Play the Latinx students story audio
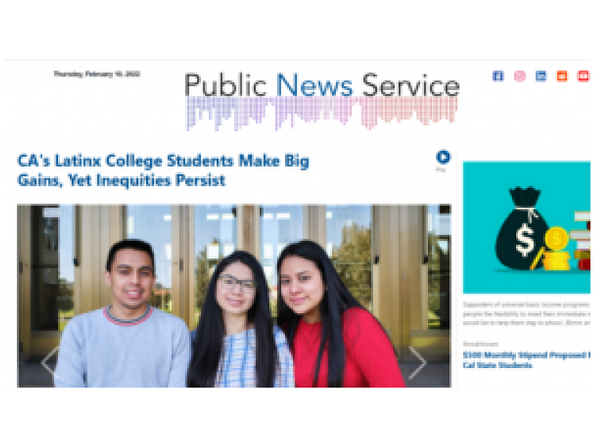This screenshot has height=443, width=600. click(443, 157)
